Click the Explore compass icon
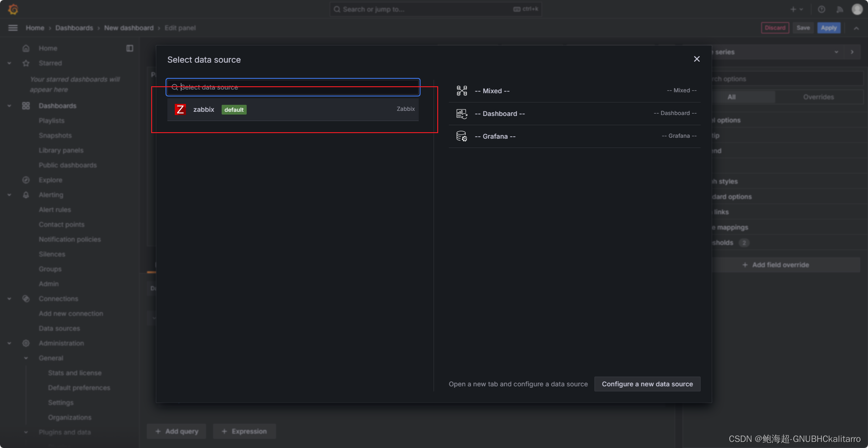The image size is (868, 448). [x=26, y=180]
